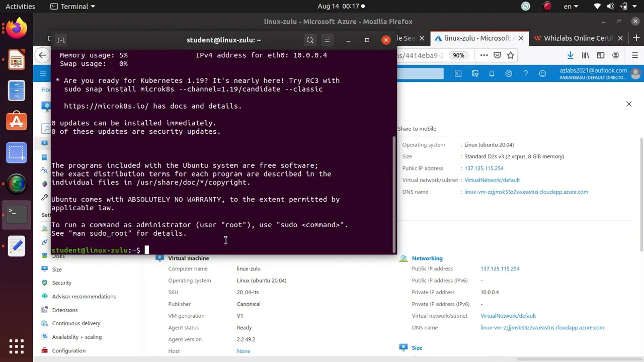Click the Azure feedback smiley icon

click(x=542, y=74)
